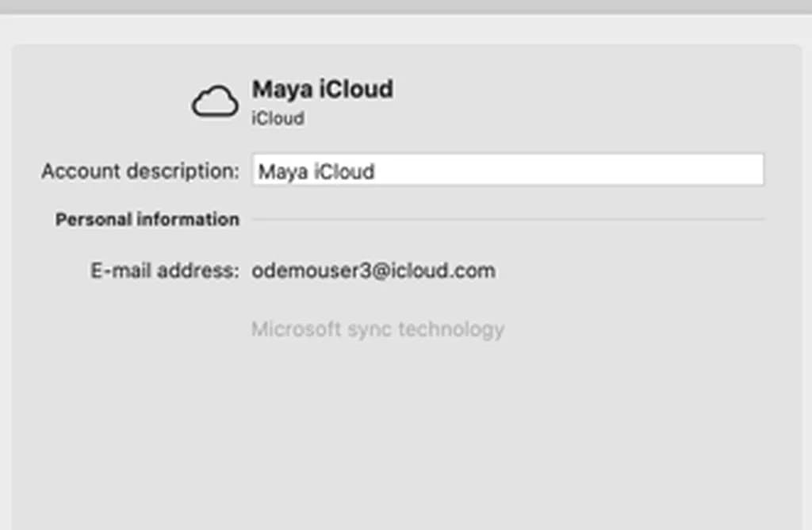Click the "@" symbol in the email address
The height and width of the screenshot is (530, 812).
[x=382, y=271]
